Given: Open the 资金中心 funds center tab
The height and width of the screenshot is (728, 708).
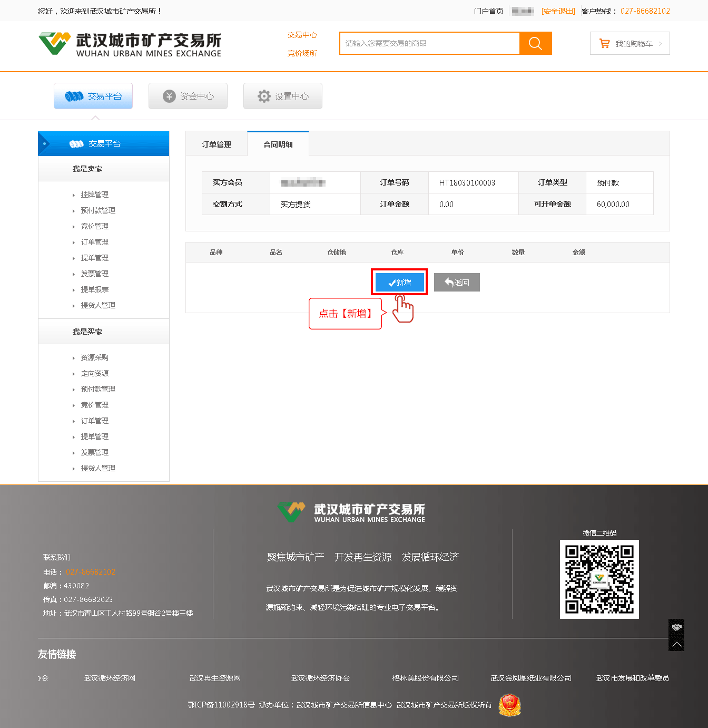Looking at the screenshot, I should tap(188, 96).
